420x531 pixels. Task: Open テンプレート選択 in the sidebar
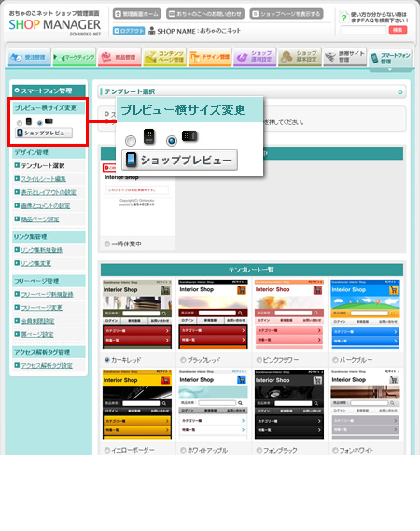pos(43,165)
